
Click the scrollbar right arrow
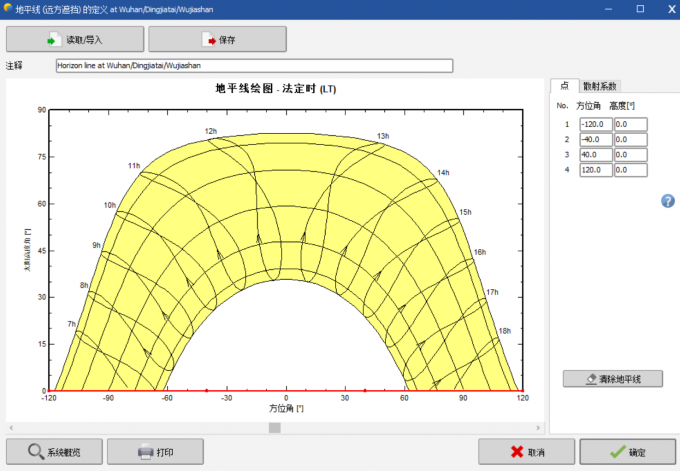click(538, 428)
